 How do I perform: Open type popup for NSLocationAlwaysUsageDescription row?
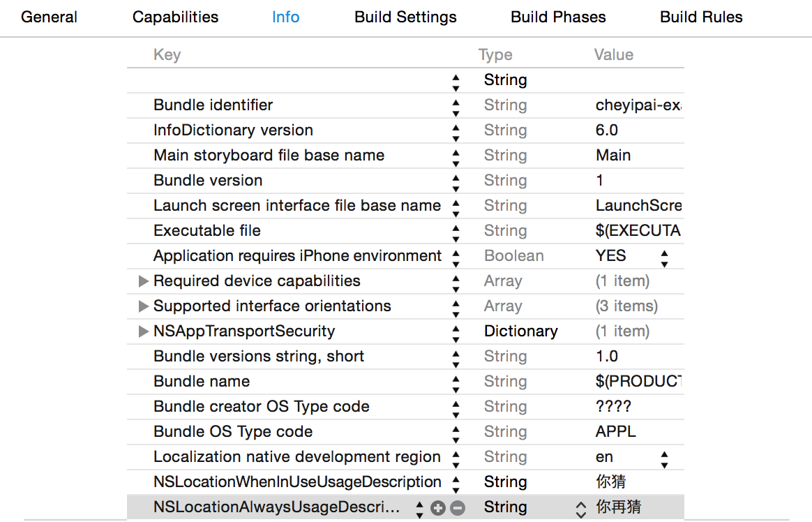tap(580, 508)
